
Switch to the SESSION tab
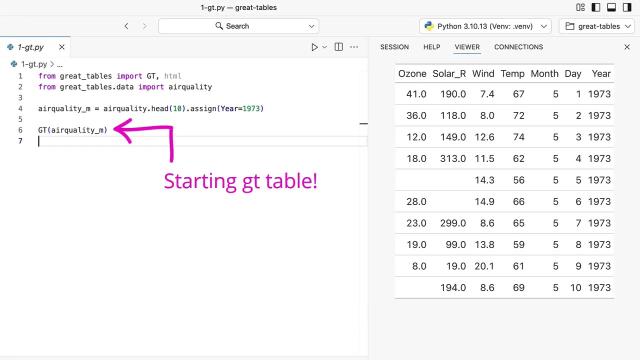click(394, 47)
